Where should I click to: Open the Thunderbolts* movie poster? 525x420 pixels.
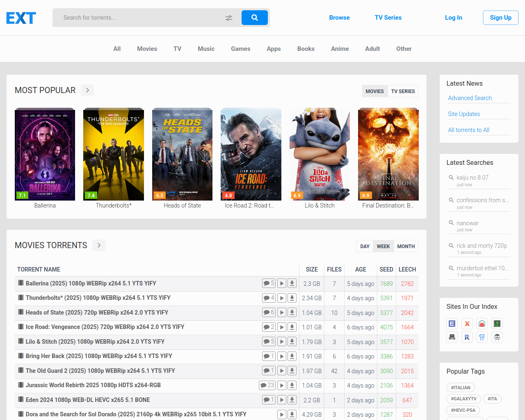(114, 155)
